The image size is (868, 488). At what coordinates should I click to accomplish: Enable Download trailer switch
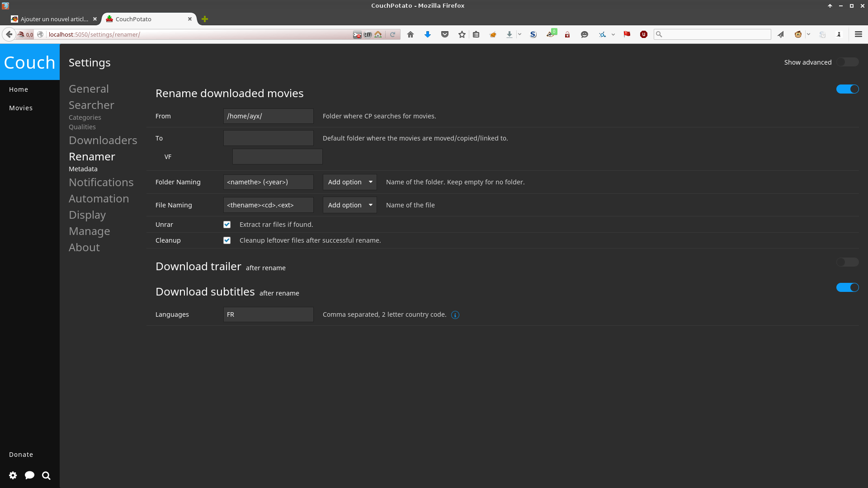pos(847,262)
